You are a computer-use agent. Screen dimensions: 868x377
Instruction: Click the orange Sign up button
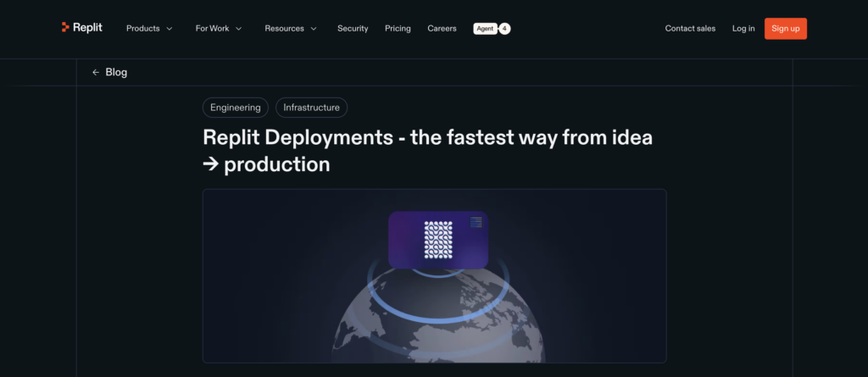pos(786,29)
